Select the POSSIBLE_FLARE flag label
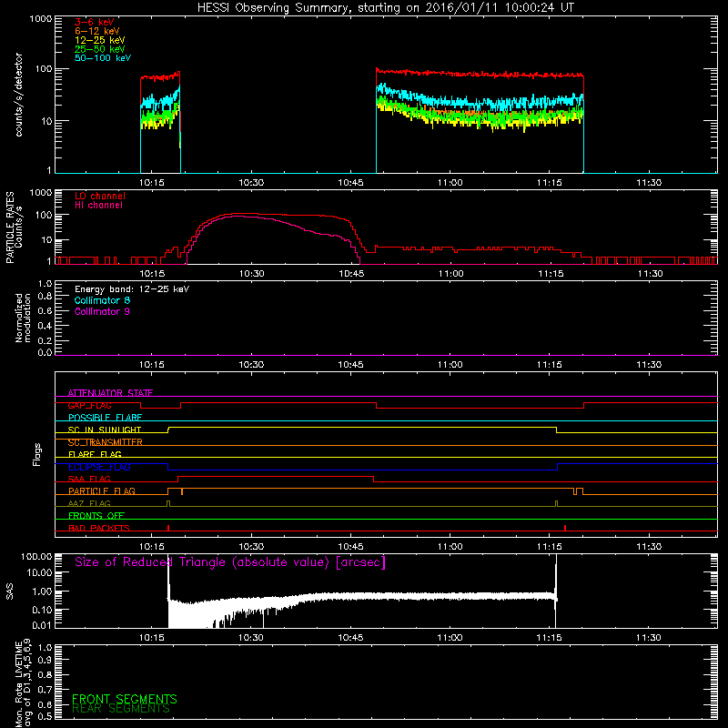 105,418
